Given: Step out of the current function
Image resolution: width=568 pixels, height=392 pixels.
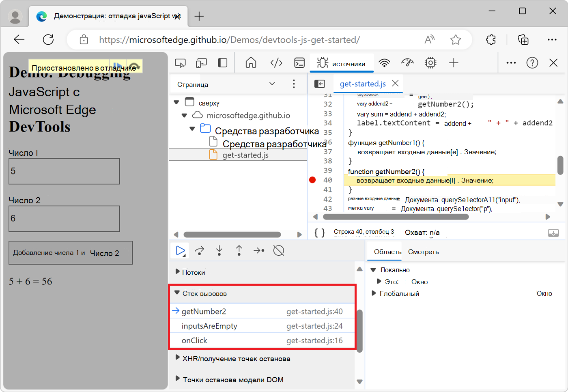Looking at the screenshot, I should click(x=239, y=251).
